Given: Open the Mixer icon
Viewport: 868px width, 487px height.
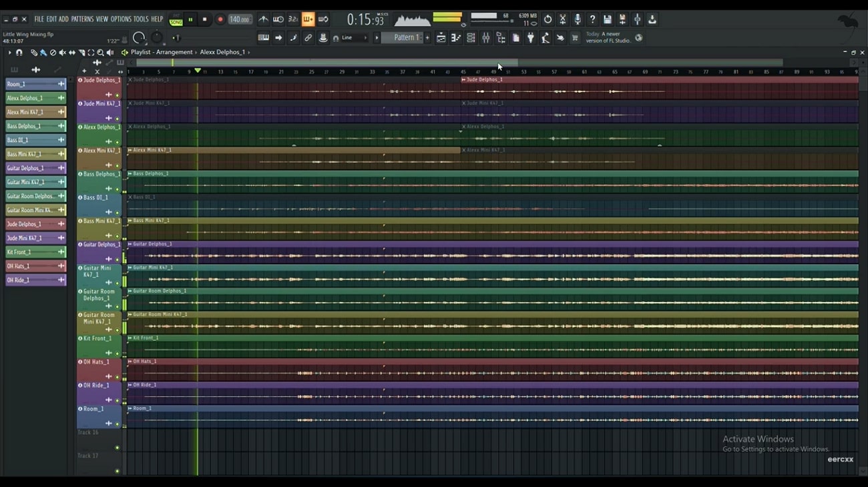Looking at the screenshot, I should coord(486,38).
